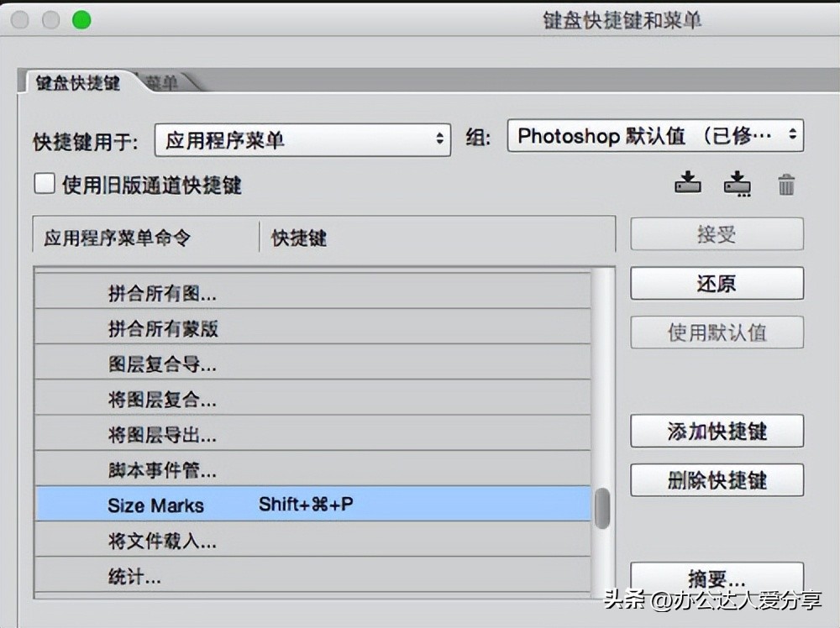The height and width of the screenshot is (628, 840).
Task: Open the 摘要 summary dialog
Action: [717, 578]
